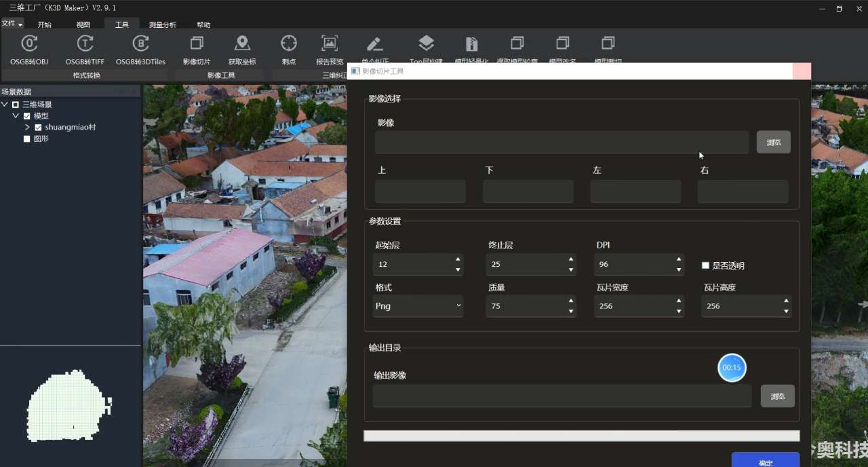Launch the 影像切片 tool icon
The height and width of the screenshot is (467, 868).
(x=197, y=45)
